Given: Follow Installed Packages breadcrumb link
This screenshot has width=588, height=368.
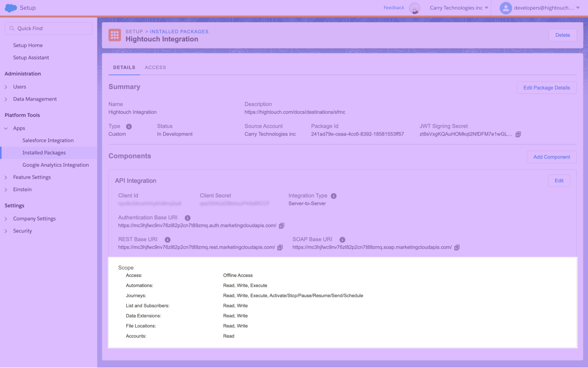Looking at the screenshot, I should (179, 32).
